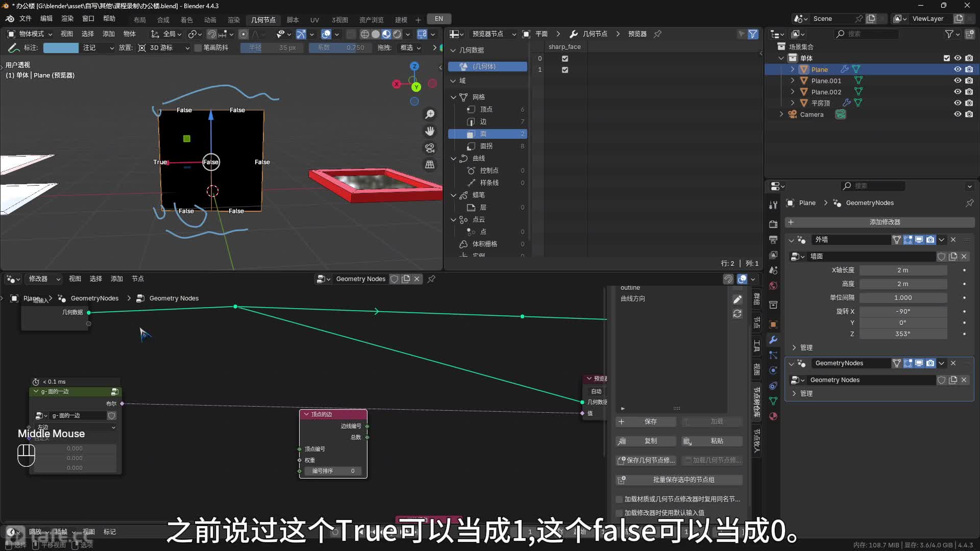Disable render camera icon for 平房顶
The height and width of the screenshot is (551, 980).
(x=969, y=103)
